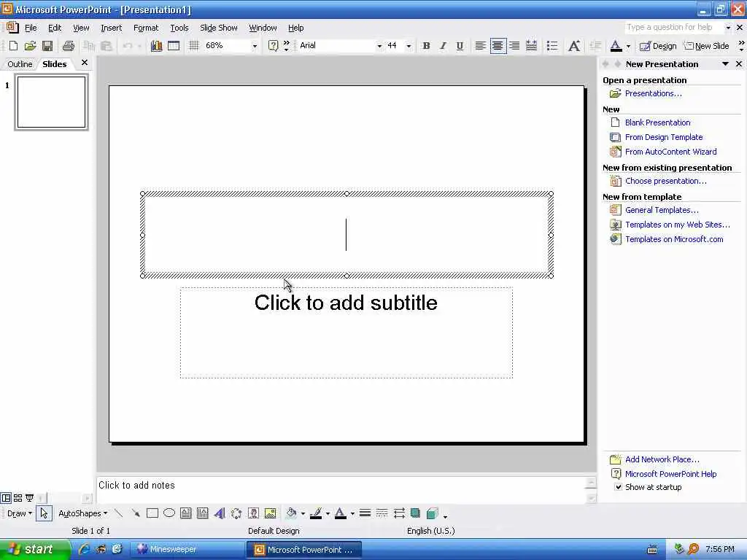This screenshot has width=747, height=560.
Task: Select From Design Template
Action: pos(664,137)
